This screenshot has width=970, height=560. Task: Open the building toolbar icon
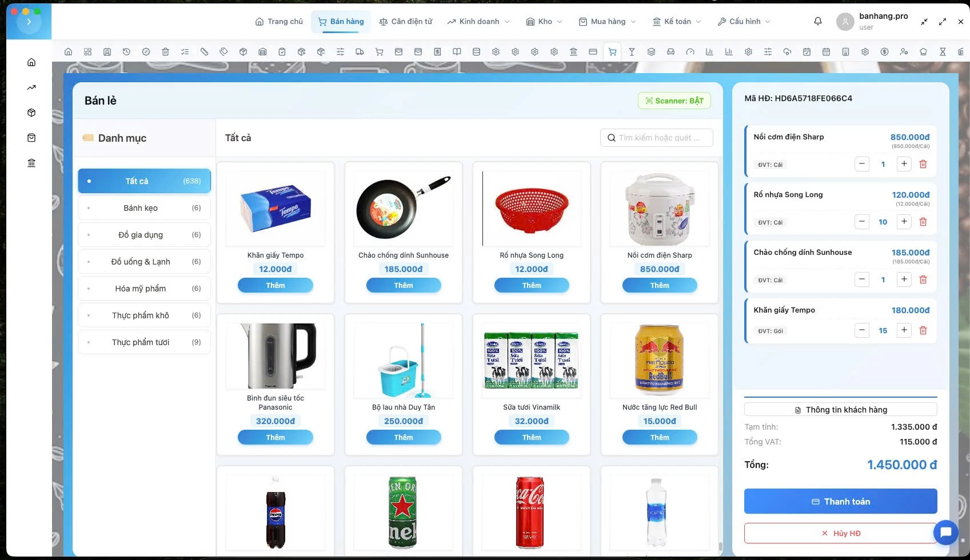(x=845, y=51)
